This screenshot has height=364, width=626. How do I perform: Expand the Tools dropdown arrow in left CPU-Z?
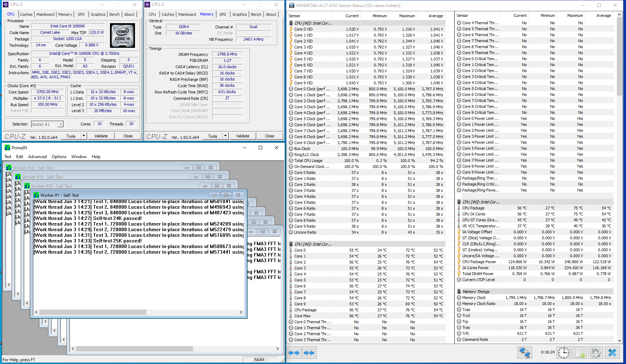click(84, 136)
